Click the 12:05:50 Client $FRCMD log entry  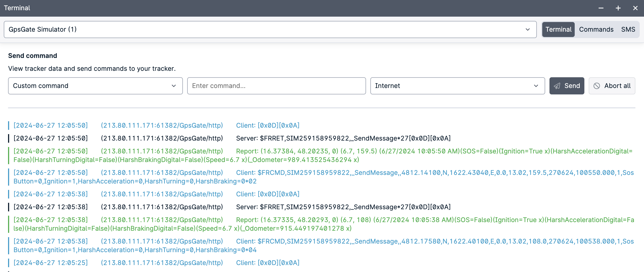tap(322, 177)
